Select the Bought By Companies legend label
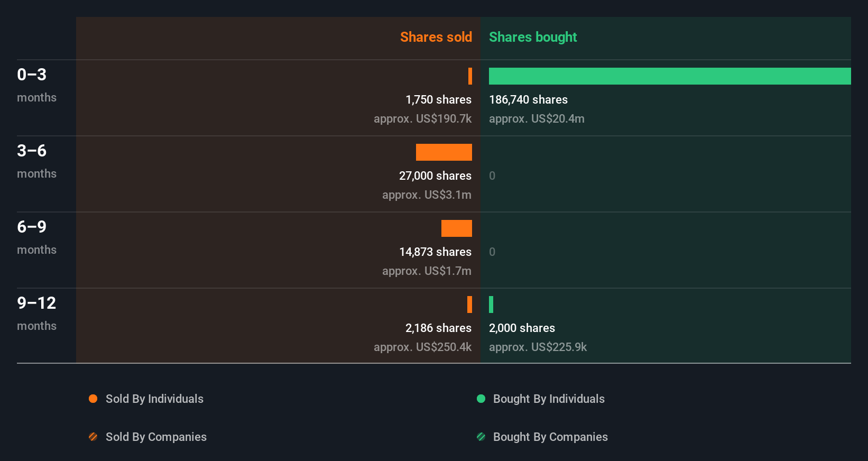This screenshot has height=461, width=868. [550, 437]
